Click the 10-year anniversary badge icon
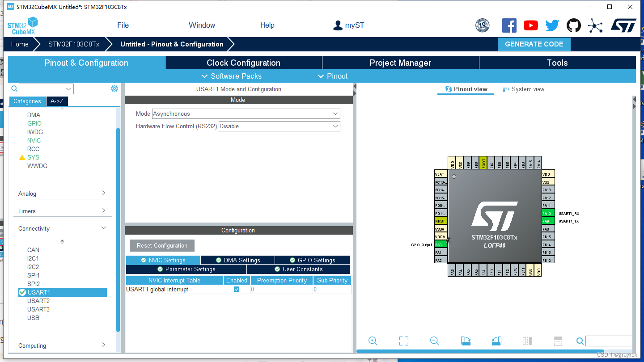644x362 pixels. 483,25
